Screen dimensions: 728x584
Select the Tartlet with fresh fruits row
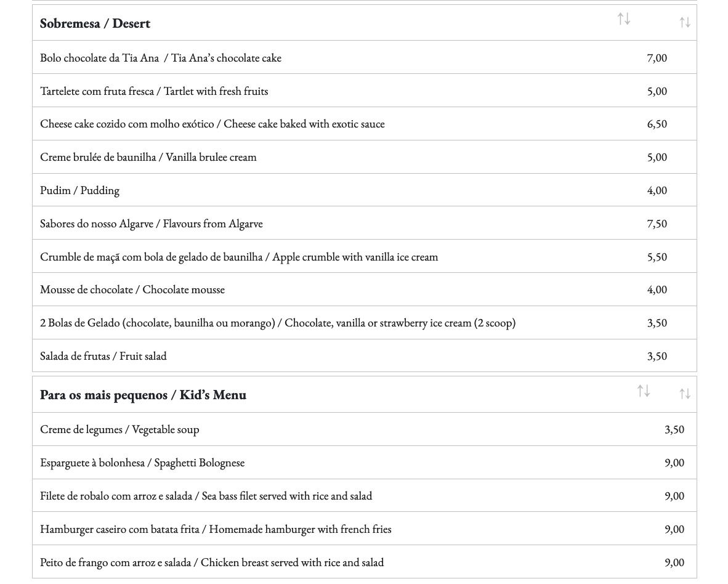click(x=154, y=91)
